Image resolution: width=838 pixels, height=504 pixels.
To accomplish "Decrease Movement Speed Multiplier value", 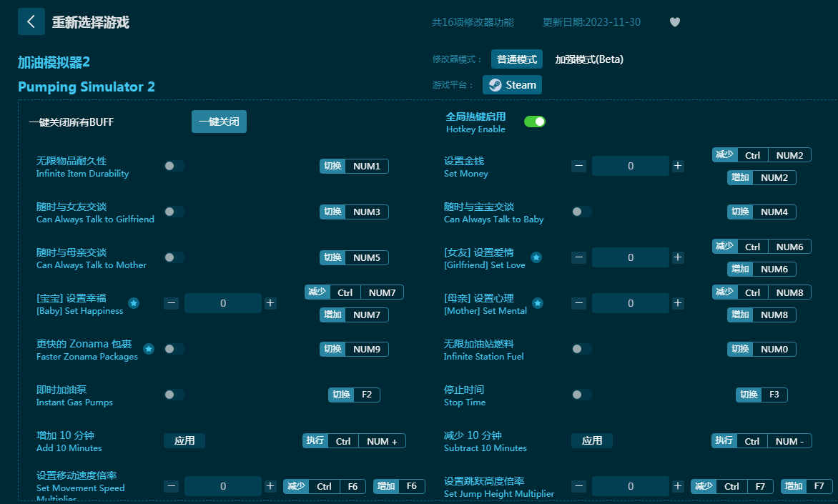I will coord(171,486).
